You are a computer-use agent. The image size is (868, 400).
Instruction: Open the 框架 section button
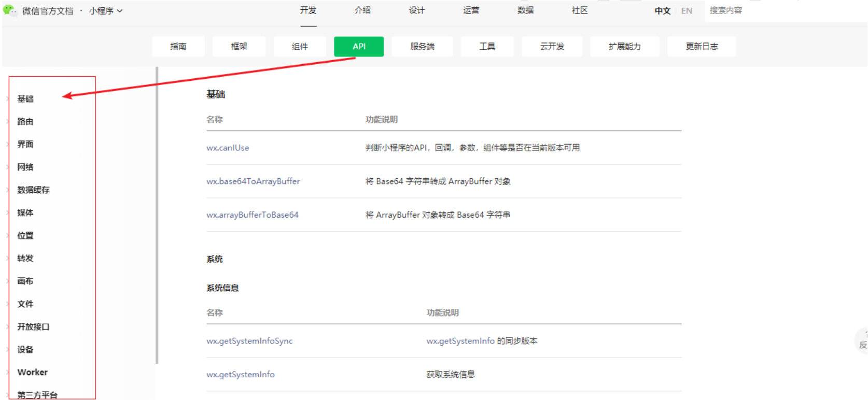(x=239, y=47)
